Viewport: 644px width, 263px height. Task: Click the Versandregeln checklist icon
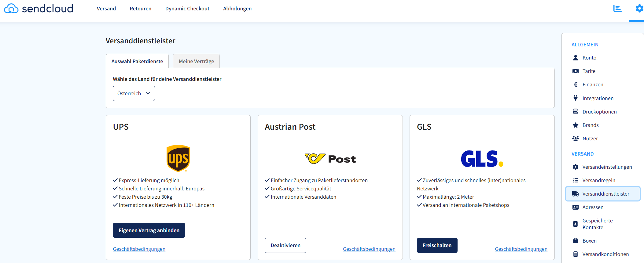point(575,180)
